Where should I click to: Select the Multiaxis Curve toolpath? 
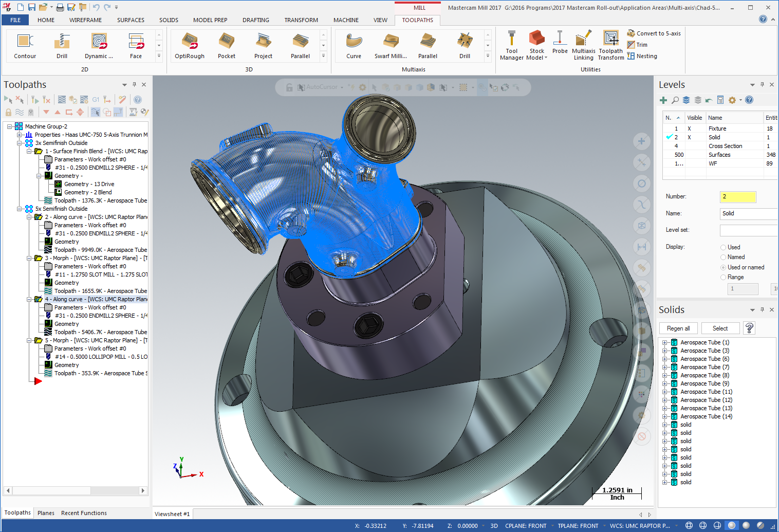[x=354, y=46]
